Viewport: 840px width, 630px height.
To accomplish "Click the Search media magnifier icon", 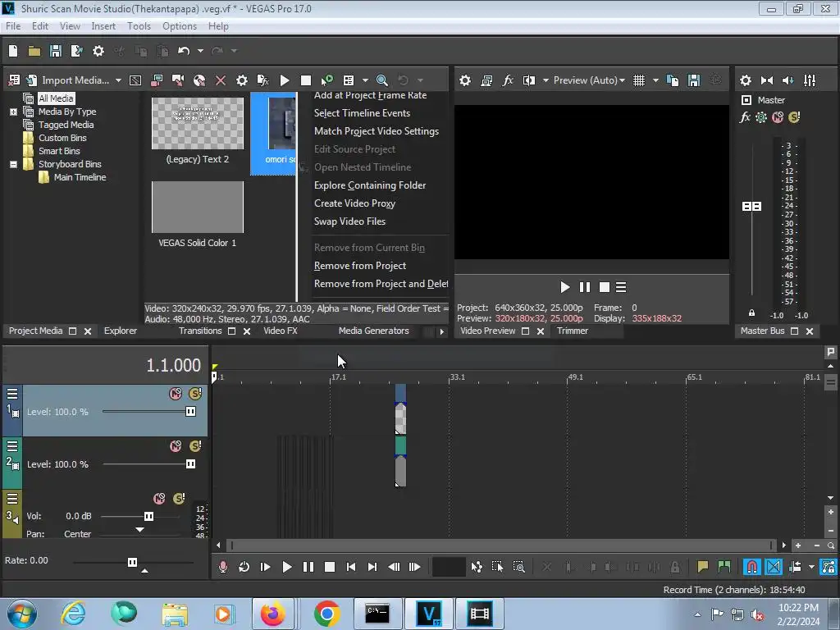I will [382, 80].
